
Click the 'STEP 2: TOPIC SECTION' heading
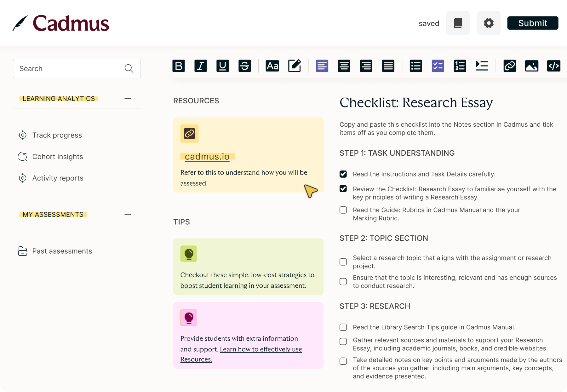384,238
